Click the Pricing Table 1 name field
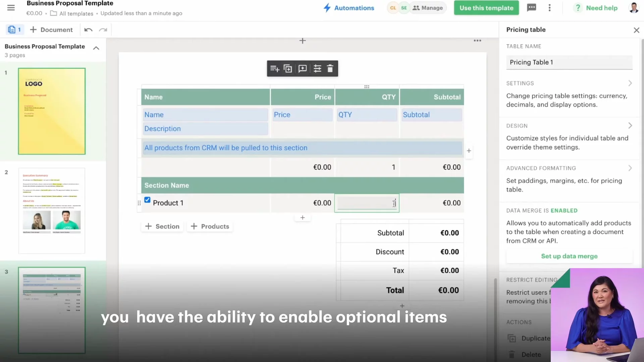This screenshot has height=362, width=644. [x=569, y=62]
